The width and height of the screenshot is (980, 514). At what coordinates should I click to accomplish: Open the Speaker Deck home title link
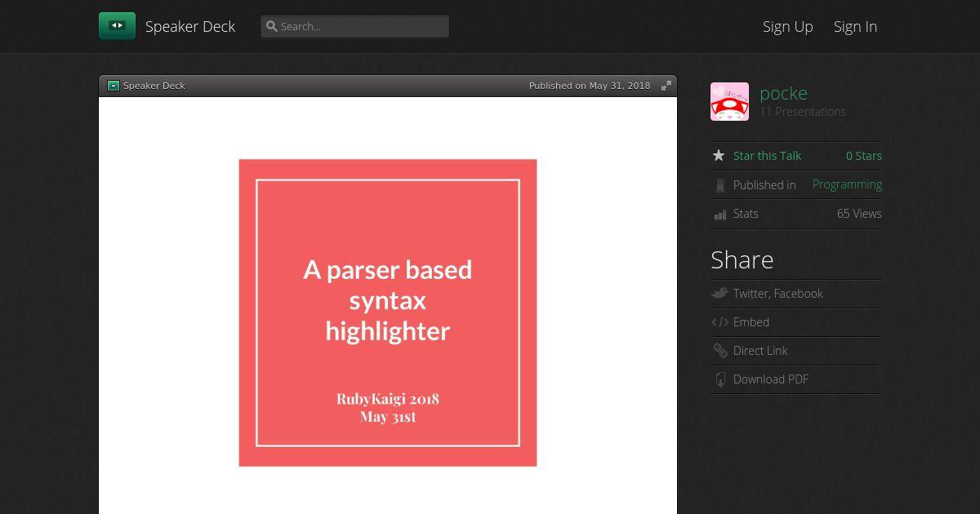click(x=190, y=26)
